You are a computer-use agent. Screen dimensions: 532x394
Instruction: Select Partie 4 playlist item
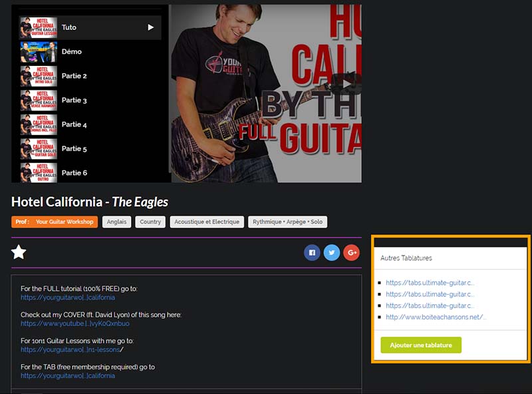(90, 124)
